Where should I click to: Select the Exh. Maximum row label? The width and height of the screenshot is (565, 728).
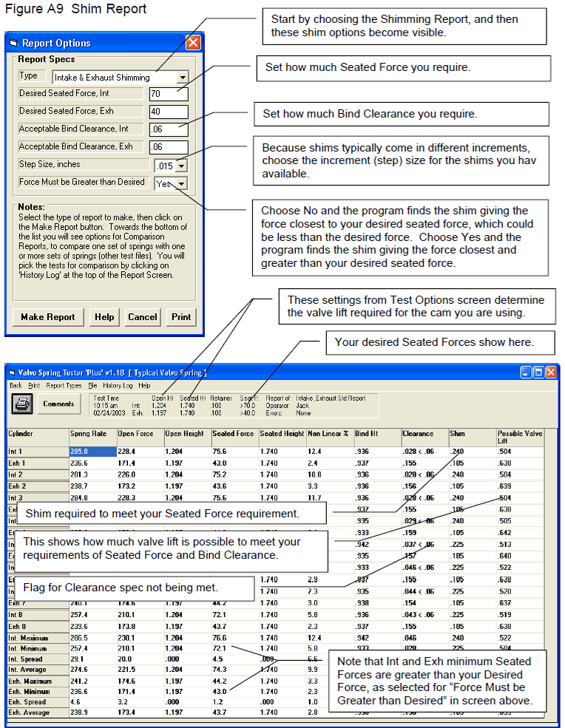(x=38, y=681)
